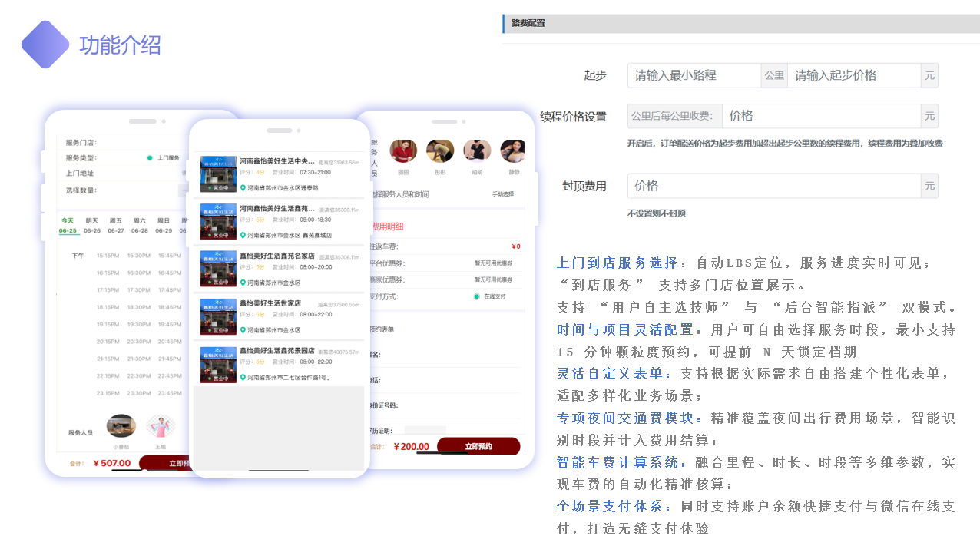Click the 请输入最小路程 input field
980x549 pixels.
coord(694,75)
